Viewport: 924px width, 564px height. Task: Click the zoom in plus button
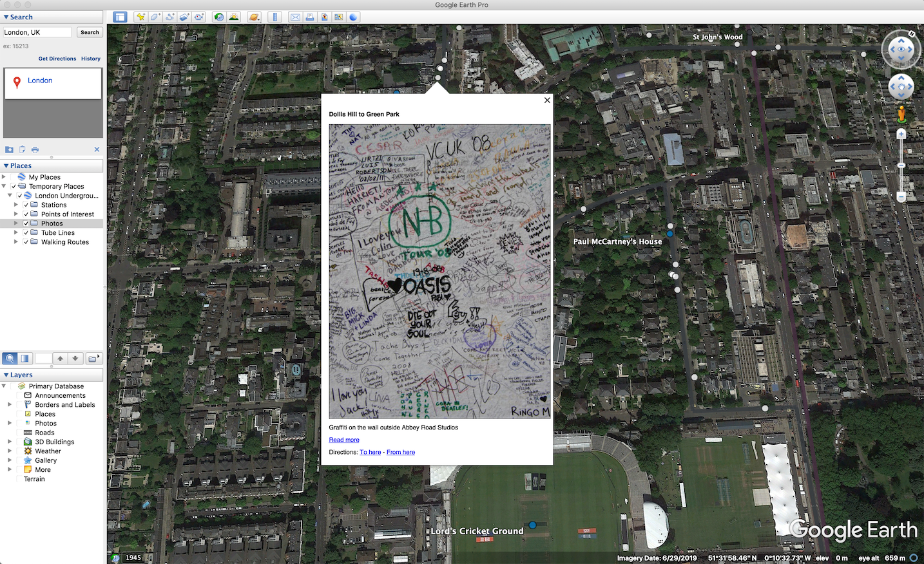point(901,134)
